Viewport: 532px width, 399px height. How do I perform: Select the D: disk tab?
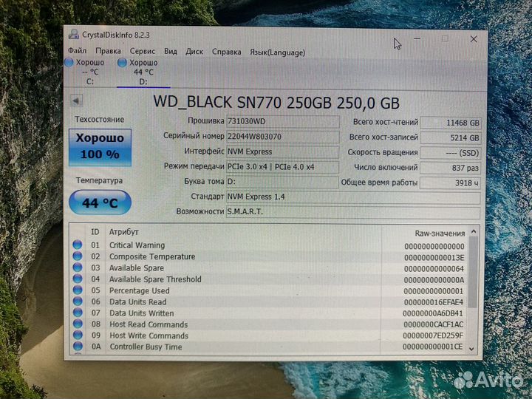(x=143, y=72)
